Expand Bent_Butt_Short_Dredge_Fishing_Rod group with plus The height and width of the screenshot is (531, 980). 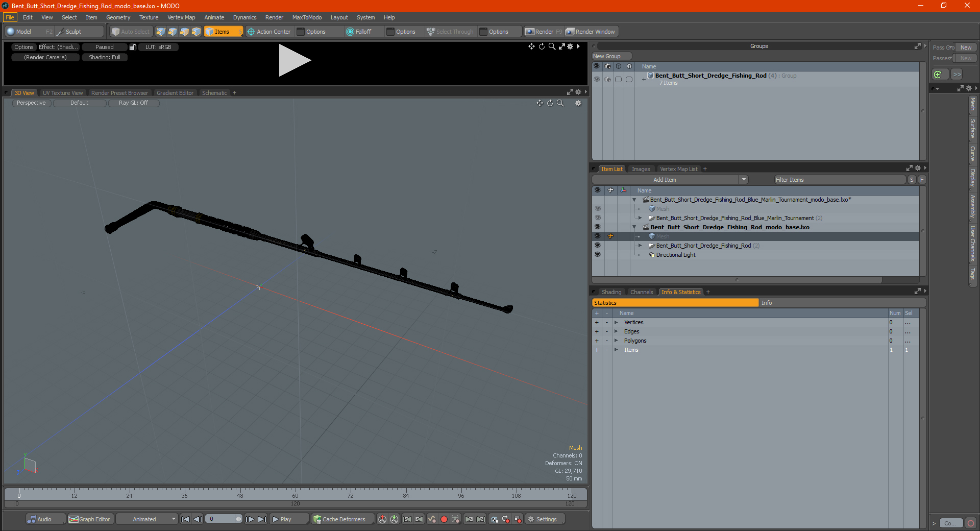(x=644, y=79)
